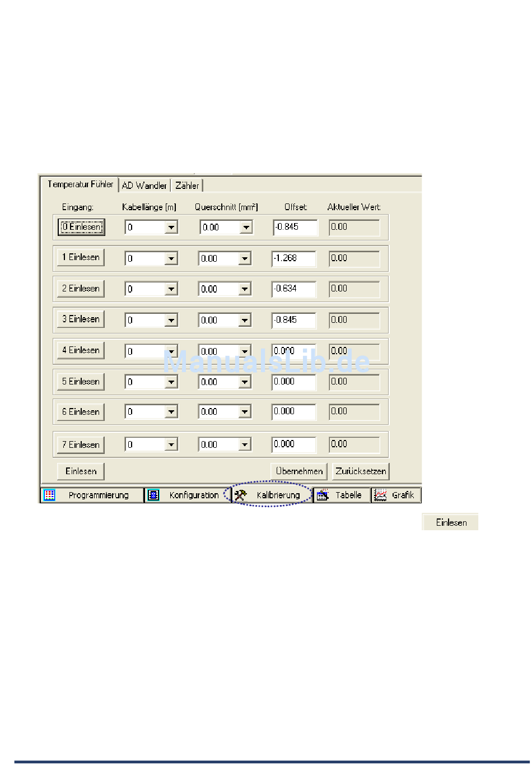Click Aktueller Wert field of input 7
Screen dimensions: 532x783
point(354,444)
